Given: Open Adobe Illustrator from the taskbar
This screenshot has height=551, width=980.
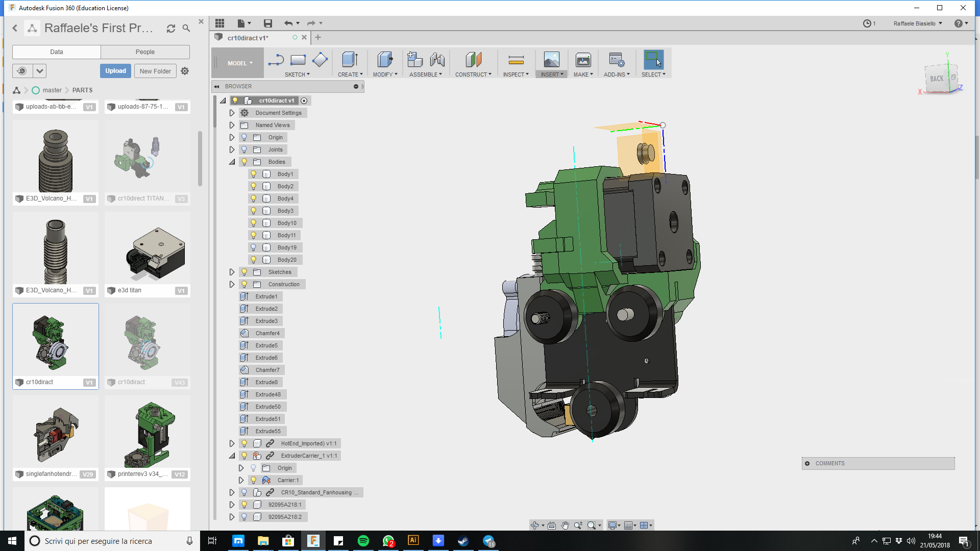Looking at the screenshot, I should (x=413, y=541).
